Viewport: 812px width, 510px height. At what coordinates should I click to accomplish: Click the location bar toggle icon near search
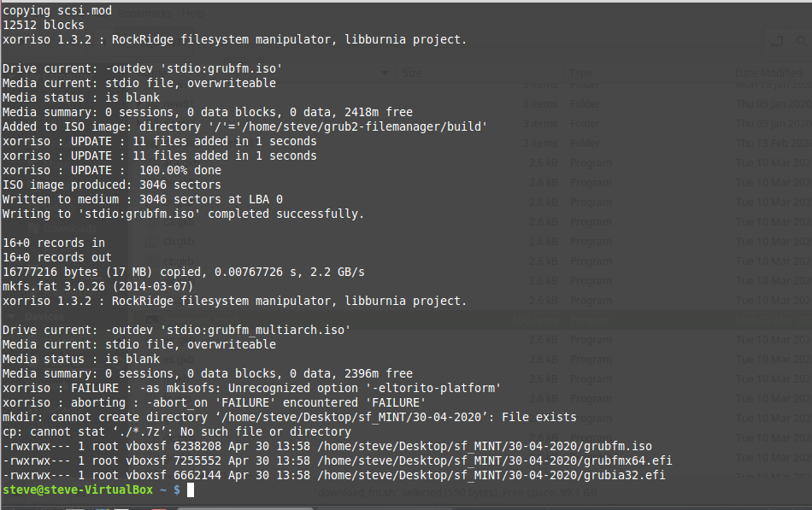click(777, 42)
